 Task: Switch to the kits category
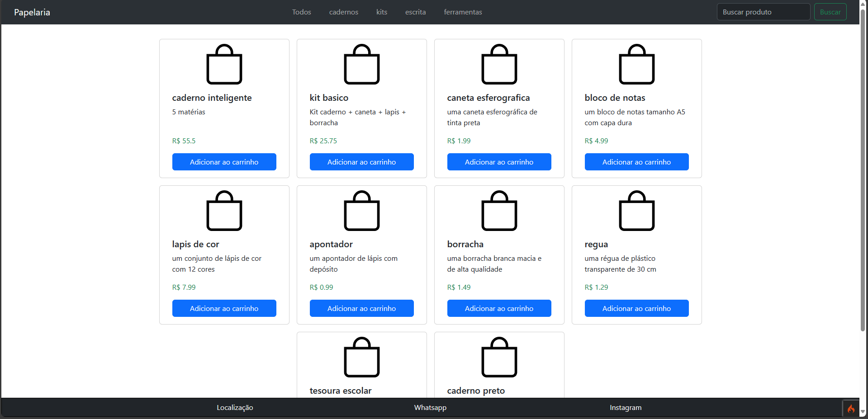pyautogui.click(x=381, y=12)
